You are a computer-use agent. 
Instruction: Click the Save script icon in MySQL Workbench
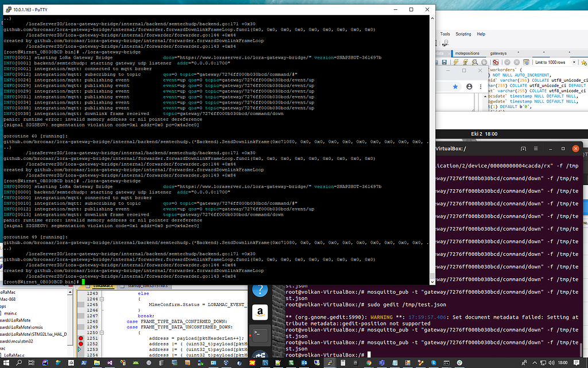(444, 62)
